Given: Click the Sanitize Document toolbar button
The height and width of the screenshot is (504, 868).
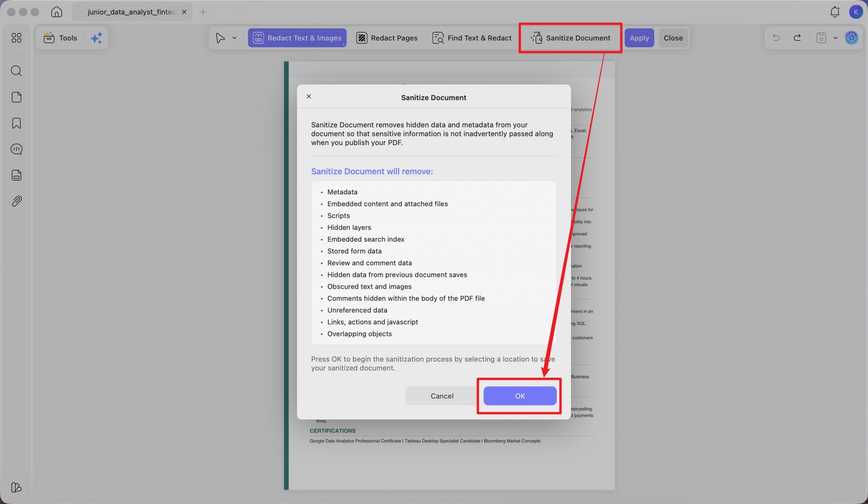Looking at the screenshot, I should coord(570,38).
